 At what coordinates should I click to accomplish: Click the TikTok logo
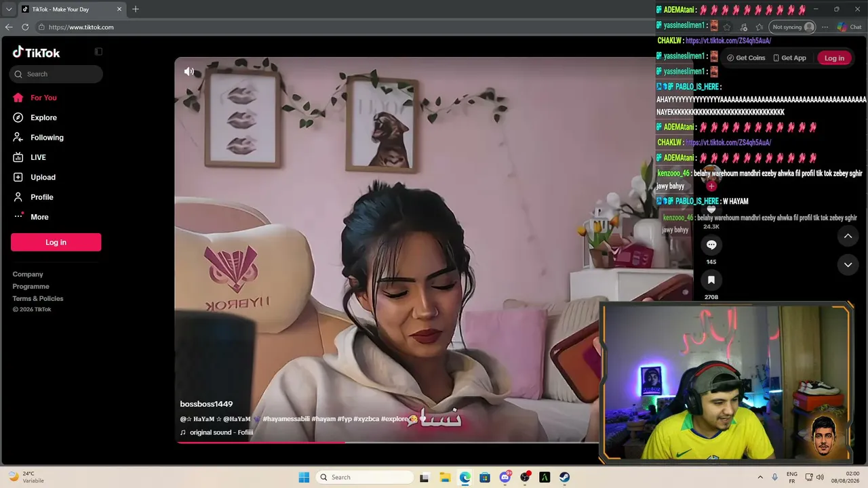tap(36, 52)
